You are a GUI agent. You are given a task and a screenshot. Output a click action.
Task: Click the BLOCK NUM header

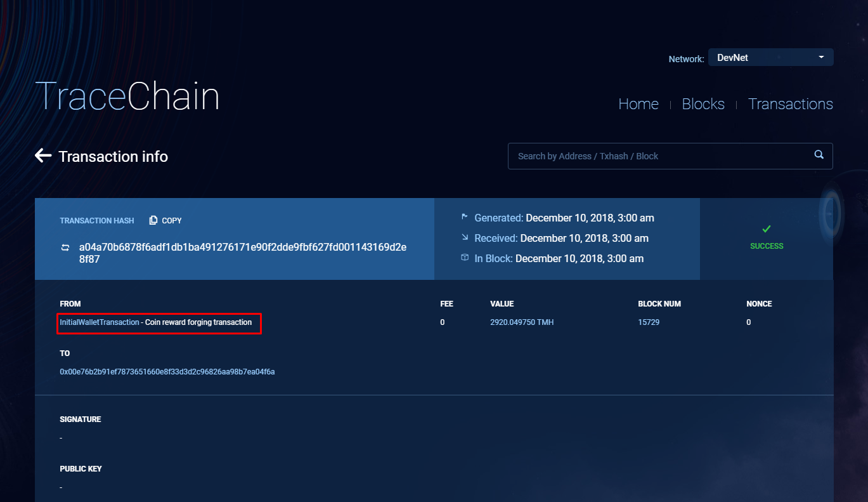tap(659, 304)
